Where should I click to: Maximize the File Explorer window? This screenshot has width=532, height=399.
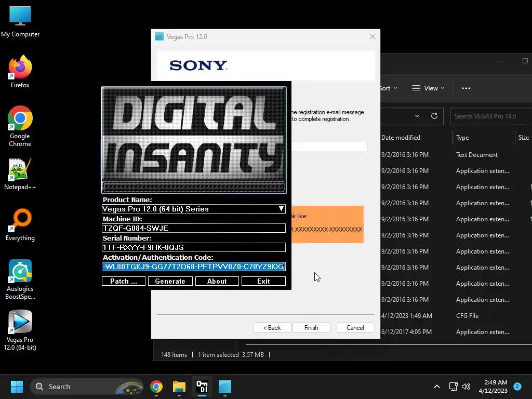click(x=525, y=61)
